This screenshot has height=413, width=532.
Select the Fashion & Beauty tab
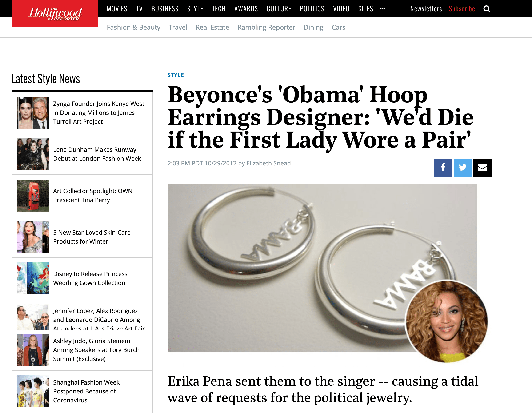pyautogui.click(x=133, y=27)
